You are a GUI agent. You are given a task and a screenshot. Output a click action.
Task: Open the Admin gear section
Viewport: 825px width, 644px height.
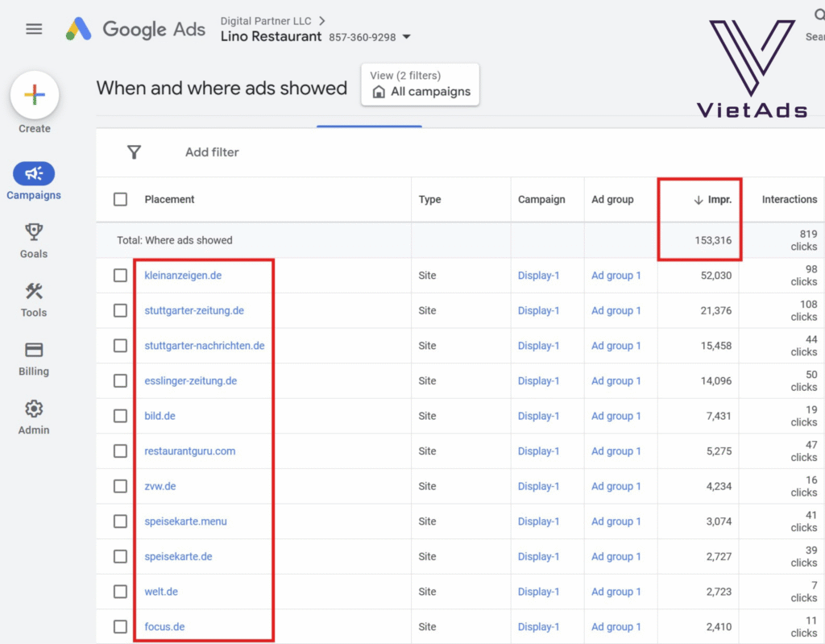(x=34, y=417)
